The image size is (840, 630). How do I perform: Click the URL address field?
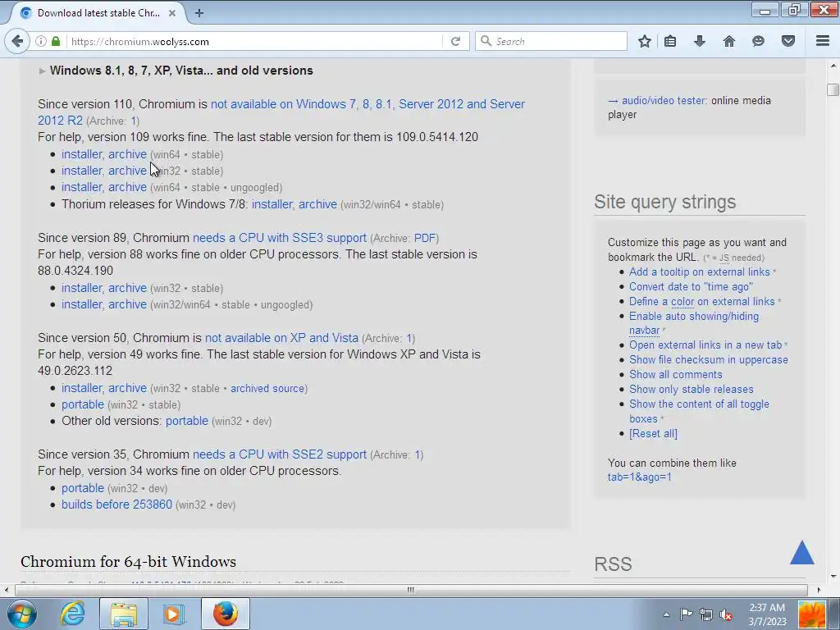[x=254, y=41]
